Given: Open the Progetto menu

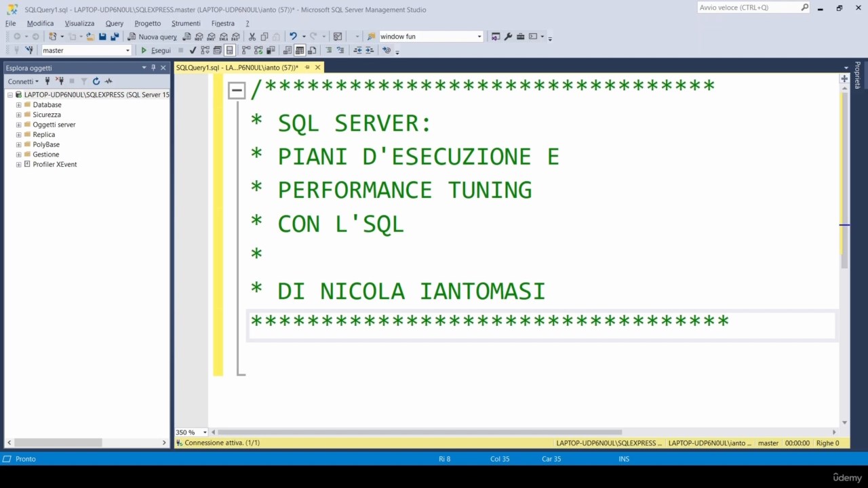Looking at the screenshot, I should pyautogui.click(x=148, y=23).
